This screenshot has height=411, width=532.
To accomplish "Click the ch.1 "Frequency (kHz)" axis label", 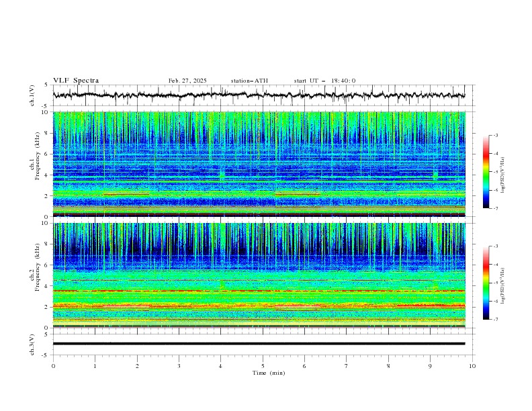I will (x=38, y=156).
